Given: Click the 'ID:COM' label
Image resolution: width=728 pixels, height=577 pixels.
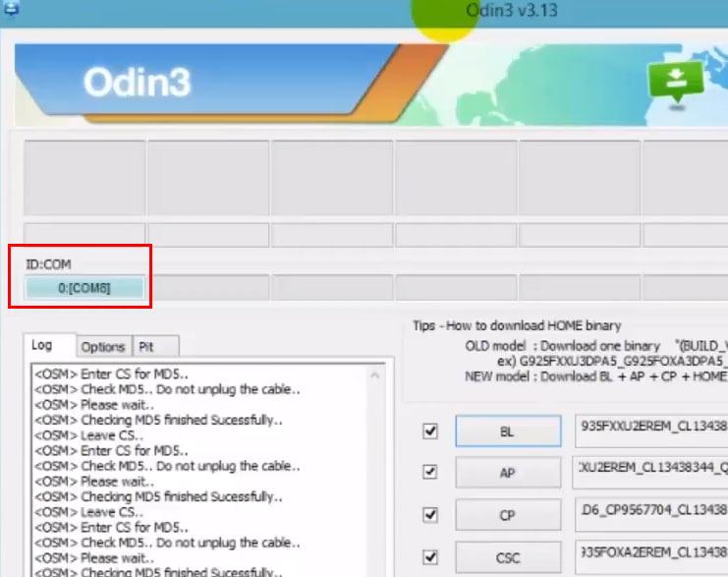Looking at the screenshot, I should tap(48, 264).
